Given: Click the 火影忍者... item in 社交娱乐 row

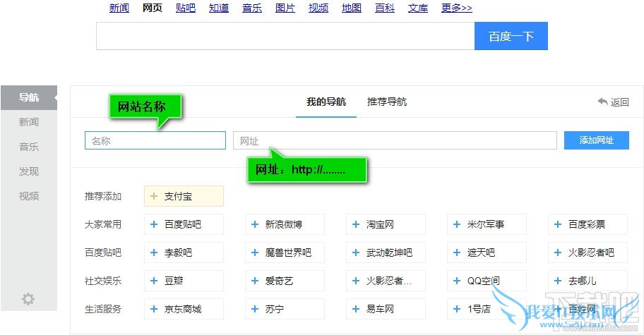Looking at the screenshot, I should (386, 281).
